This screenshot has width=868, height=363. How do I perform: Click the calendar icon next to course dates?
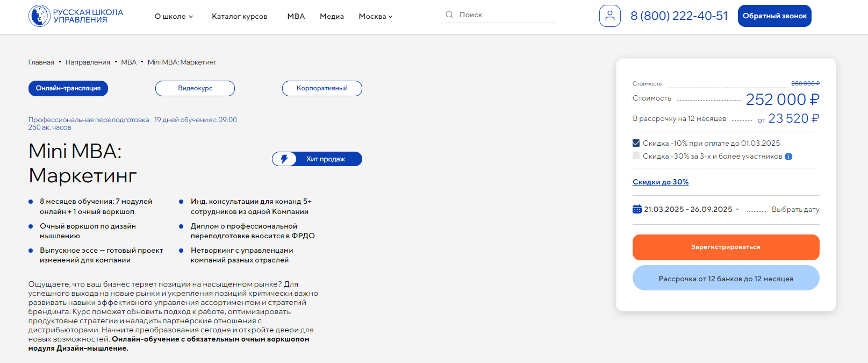pos(637,209)
